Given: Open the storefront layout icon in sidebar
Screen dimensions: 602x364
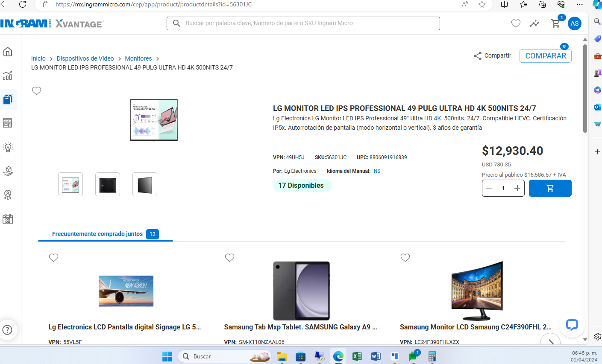Looking at the screenshot, I should (x=8, y=123).
